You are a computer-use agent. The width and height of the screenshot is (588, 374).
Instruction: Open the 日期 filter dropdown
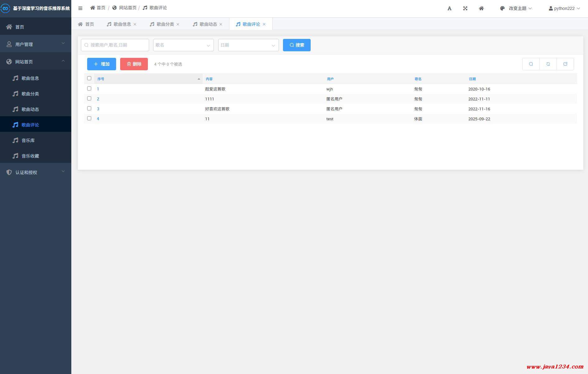coord(248,45)
